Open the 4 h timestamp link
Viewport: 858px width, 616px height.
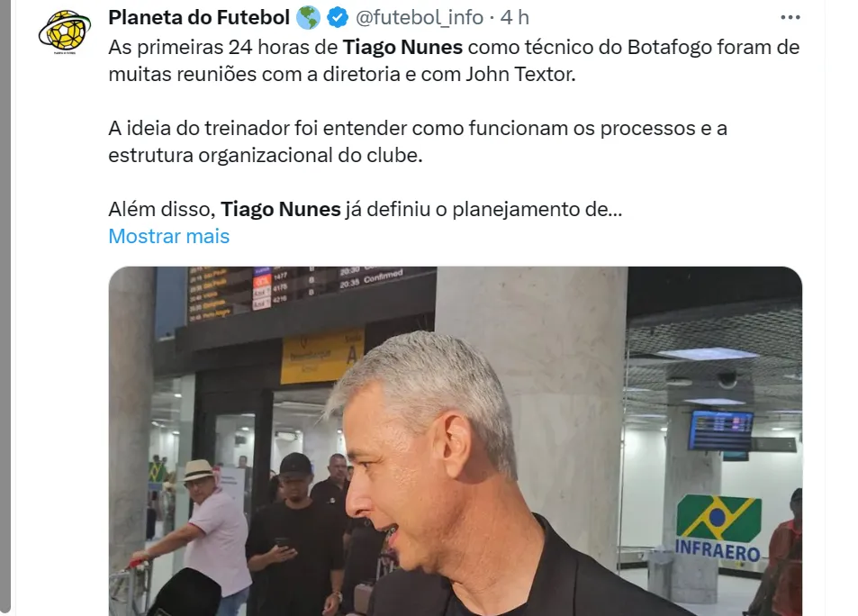point(515,17)
